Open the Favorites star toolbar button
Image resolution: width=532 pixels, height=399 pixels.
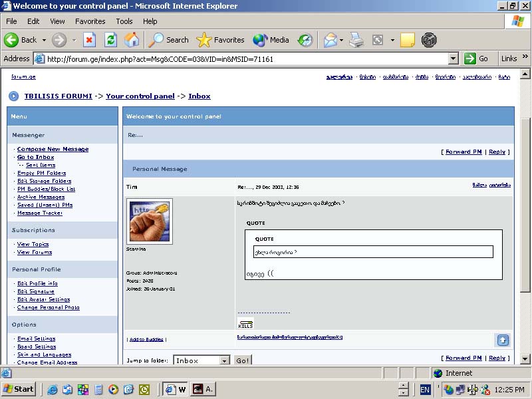click(221, 40)
